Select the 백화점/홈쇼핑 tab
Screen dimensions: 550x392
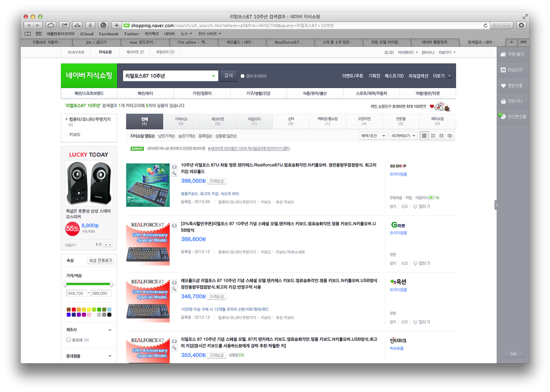click(328, 121)
